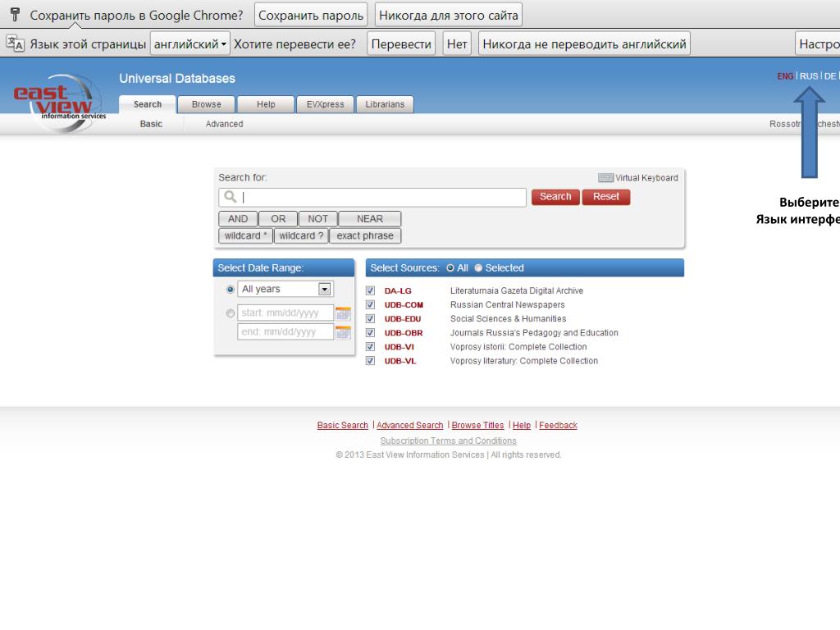The height and width of the screenshot is (630, 840).
Task: Click the Virtual Keyboard icon
Action: [x=605, y=178]
